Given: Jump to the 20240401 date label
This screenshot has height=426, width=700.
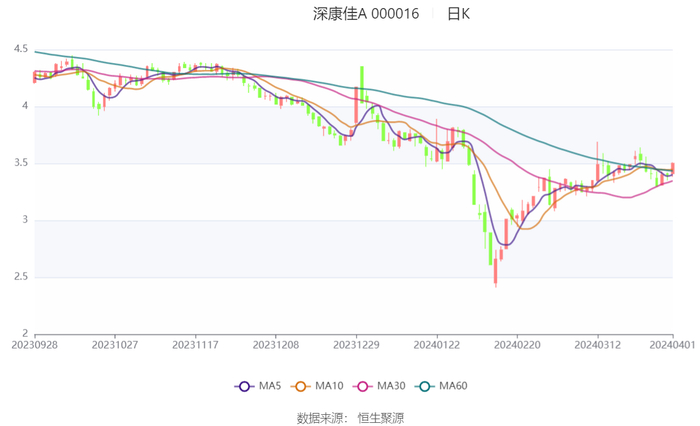Looking at the screenshot, I should click(672, 344).
